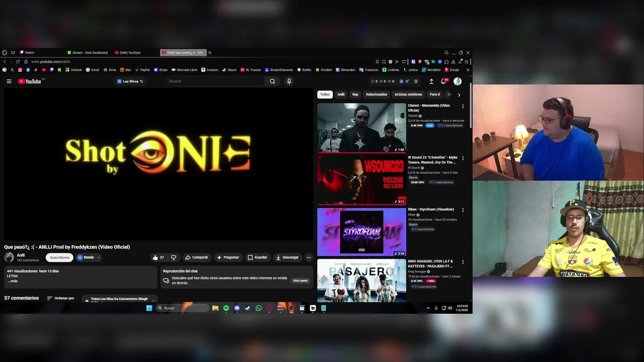Open Discord from the Windows taskbar

pyautogui.click(x=237, y=308)
